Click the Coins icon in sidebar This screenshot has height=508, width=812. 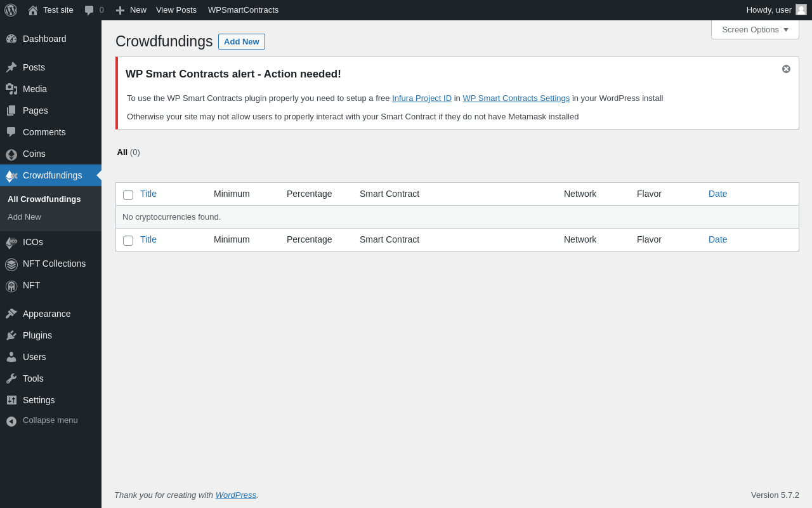coord(11,154)
